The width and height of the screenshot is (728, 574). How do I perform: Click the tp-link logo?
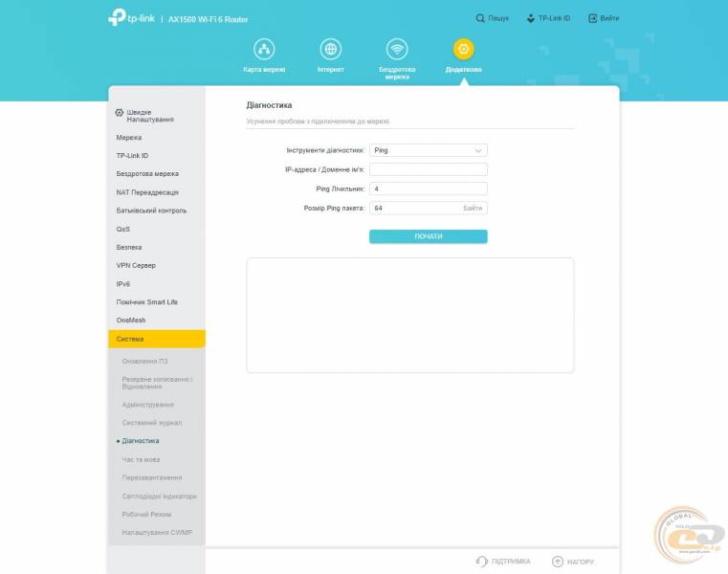pyautogui.click(x=131, y=17)
